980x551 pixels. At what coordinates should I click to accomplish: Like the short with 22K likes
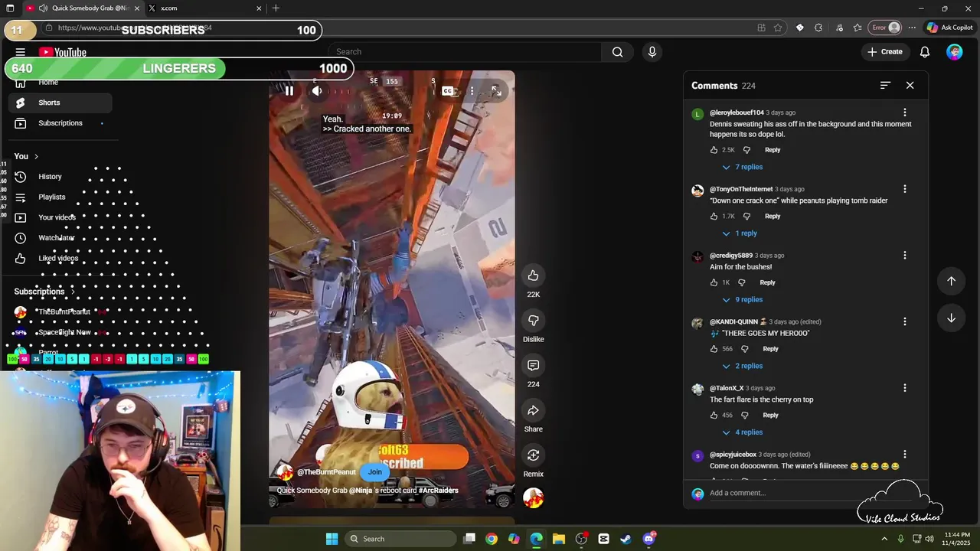coord(534,275)
